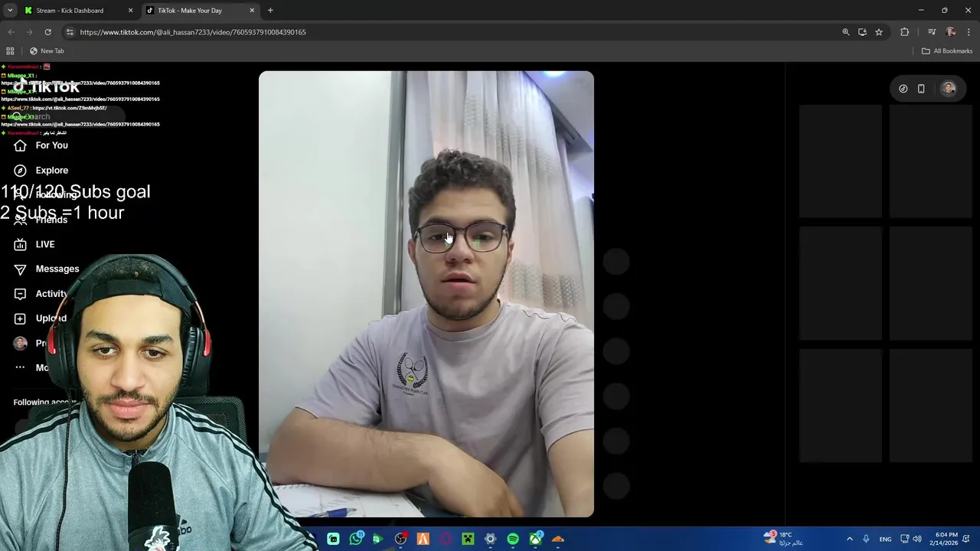
Task: Open the Explore compass page
Action: point(41,171)
